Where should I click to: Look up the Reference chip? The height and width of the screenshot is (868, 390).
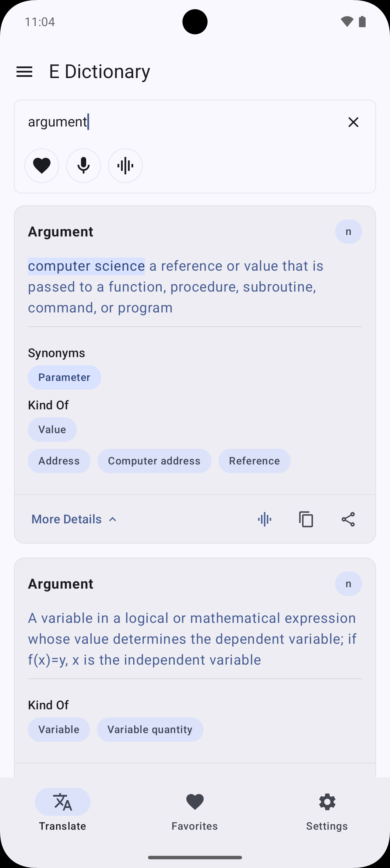click(x=254, y=461)
